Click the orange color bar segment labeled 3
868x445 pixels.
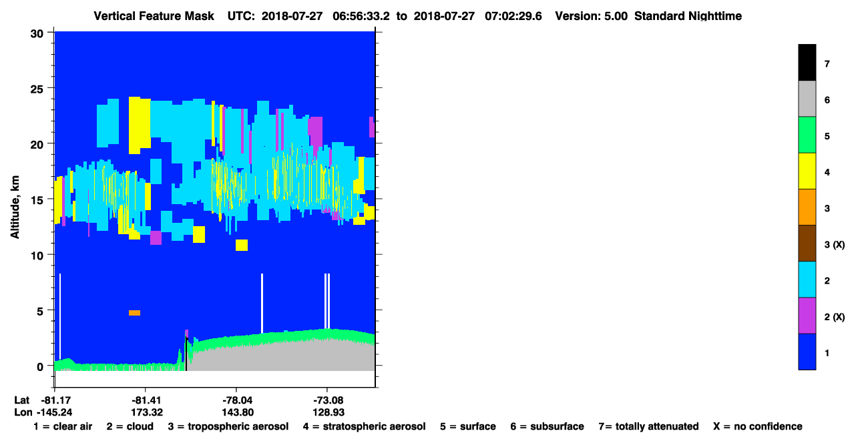(807, 207)
